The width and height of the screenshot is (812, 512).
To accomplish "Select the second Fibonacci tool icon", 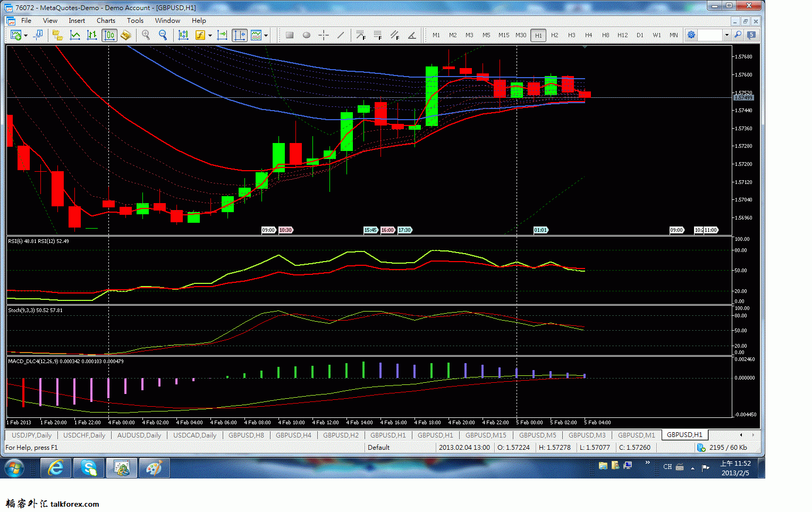I will [x=378, y=35].
